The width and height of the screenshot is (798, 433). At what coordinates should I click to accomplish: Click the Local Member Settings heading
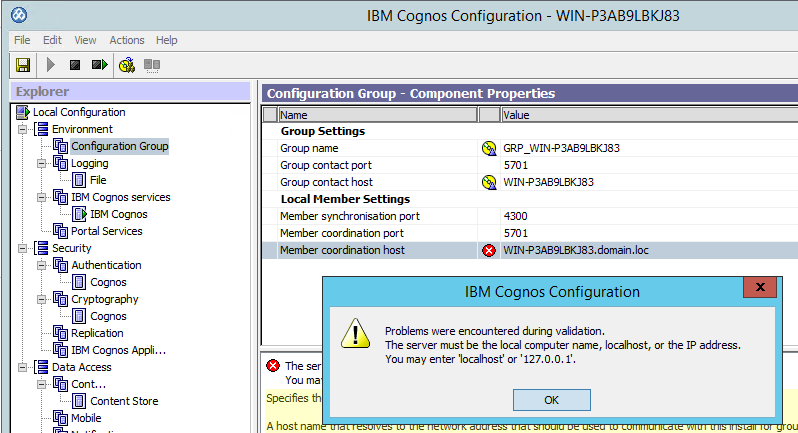[345, 199]
